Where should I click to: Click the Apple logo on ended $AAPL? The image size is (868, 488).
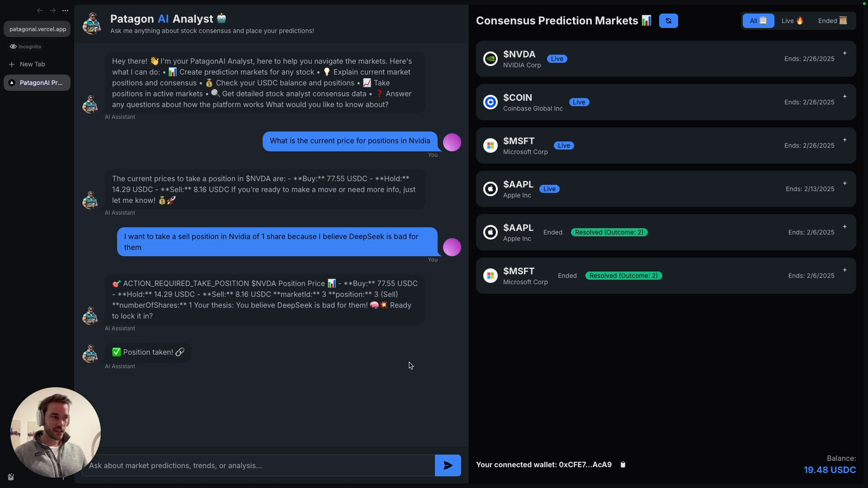[491, 232]
